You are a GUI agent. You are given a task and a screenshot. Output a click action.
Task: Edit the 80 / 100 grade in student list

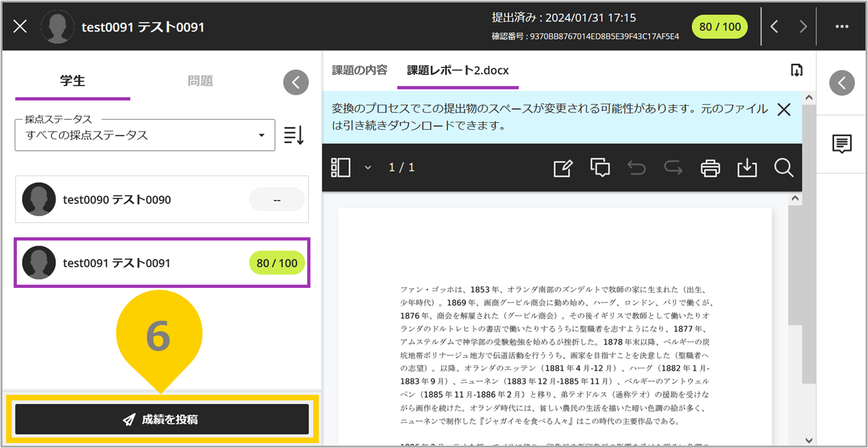tap(277, 263)
